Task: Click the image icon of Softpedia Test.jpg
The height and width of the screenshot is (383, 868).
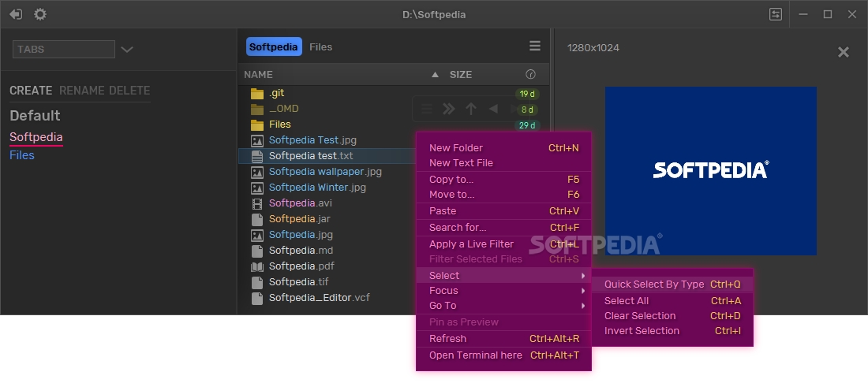Action: pyautogui.click(x=257, y=140)
